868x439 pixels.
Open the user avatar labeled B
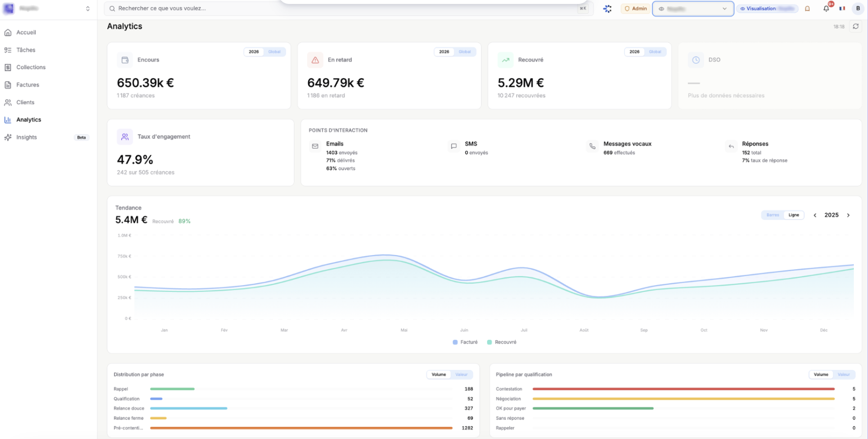858,9
